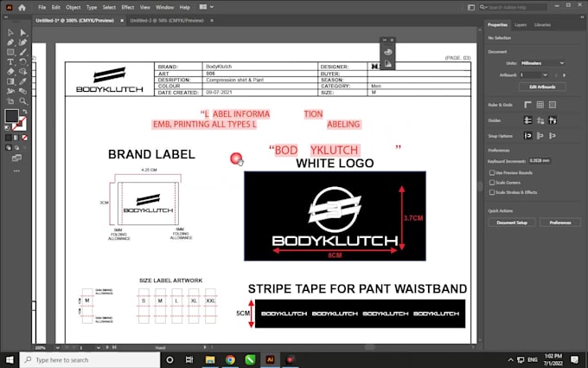Open File Explorer from the taskbar
Image resolution: width=588 pixels, height=368 pixels.
(210, 359)
